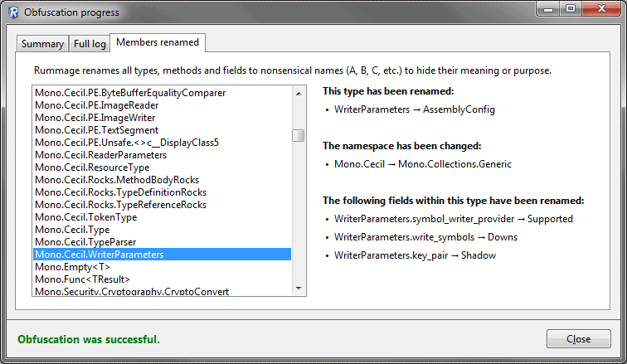Open the Full log tab
627x364 pixels.
click(89, 44)
